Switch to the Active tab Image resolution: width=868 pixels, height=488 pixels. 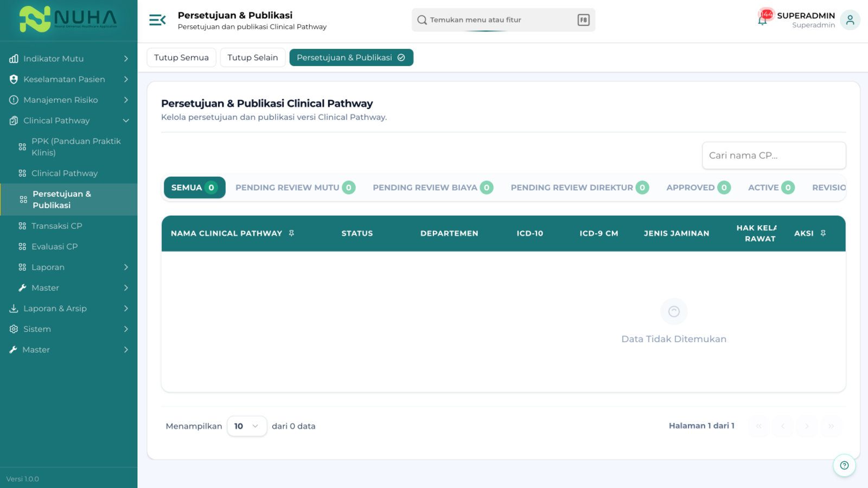pyautogui.click(x=771, y=188)
